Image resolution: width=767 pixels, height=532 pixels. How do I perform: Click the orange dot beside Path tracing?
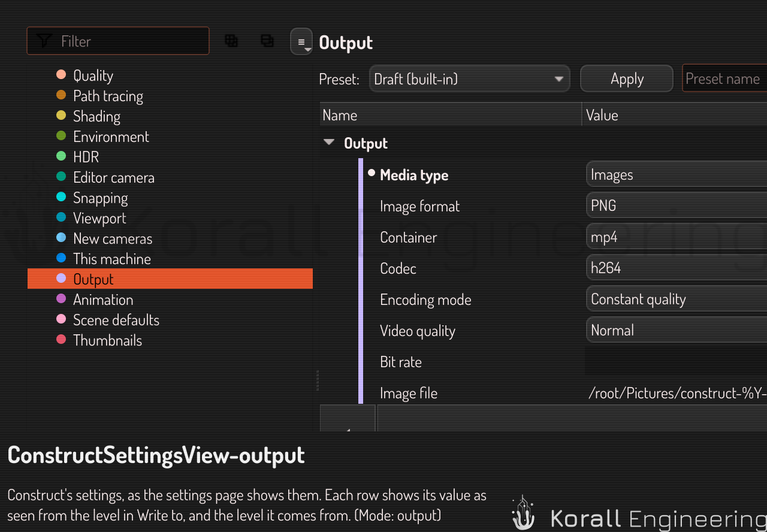pyautogui.click(x=61, y=95)
